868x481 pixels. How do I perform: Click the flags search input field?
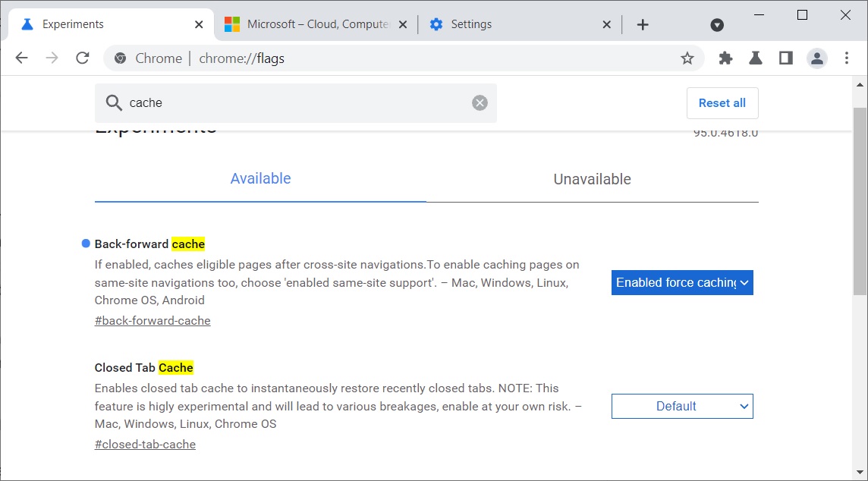[296, 103]
